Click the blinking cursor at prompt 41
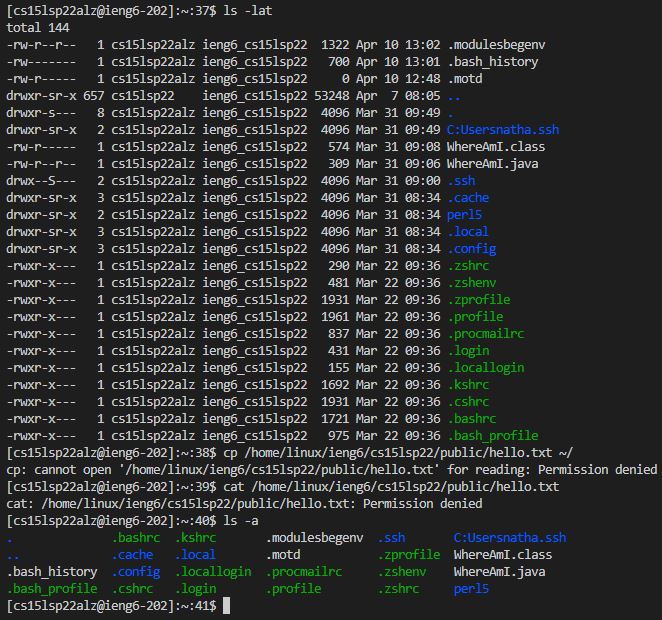This screenshot has height=620, width=662. (x=228, y=606)
